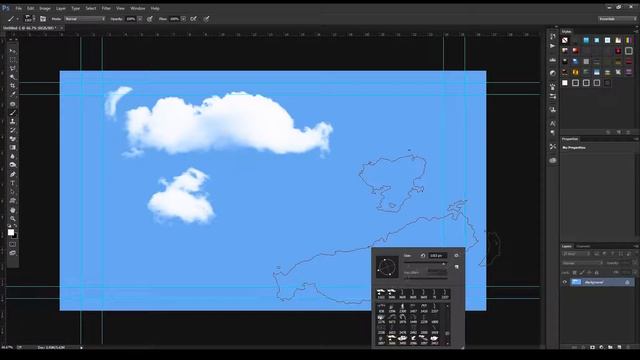Close the Untitled-1 document tab
640x360 pixels.
(x=62, y=28)
